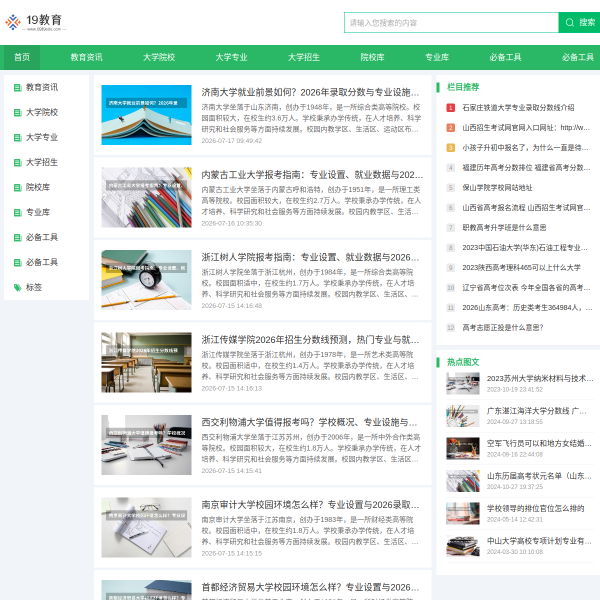600x600 pixels.
Task: Open 大学招生 in top navigation bar
Action: tap(304, 57)
